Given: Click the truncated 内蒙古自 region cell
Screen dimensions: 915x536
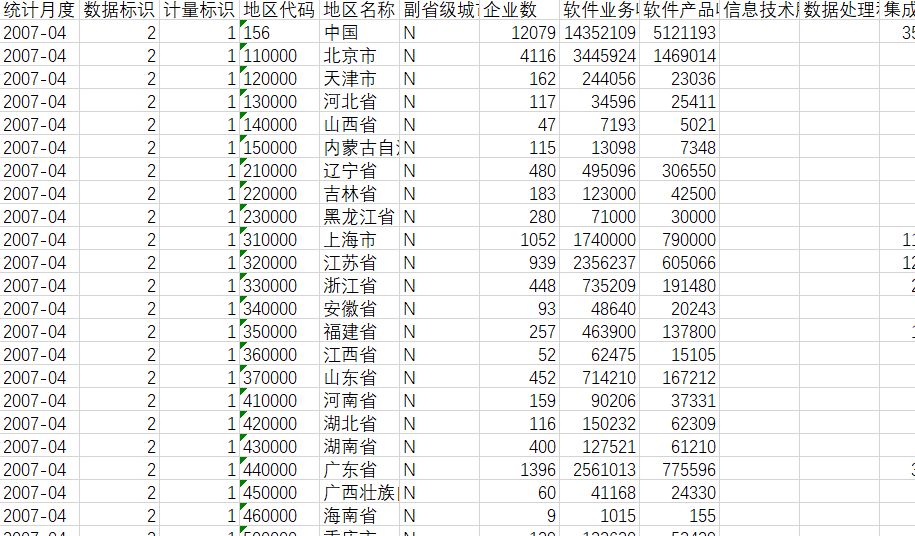Looking at the screenshot, I should [359, 148].
